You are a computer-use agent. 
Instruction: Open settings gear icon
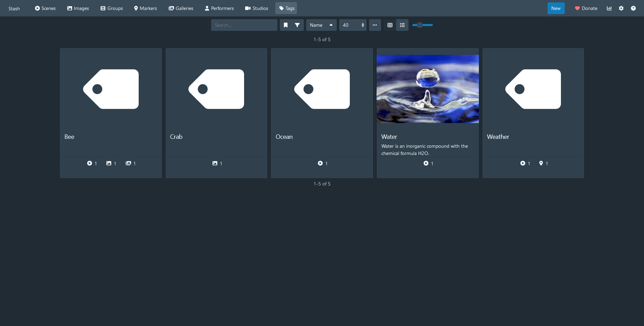[x=621, y=8]
